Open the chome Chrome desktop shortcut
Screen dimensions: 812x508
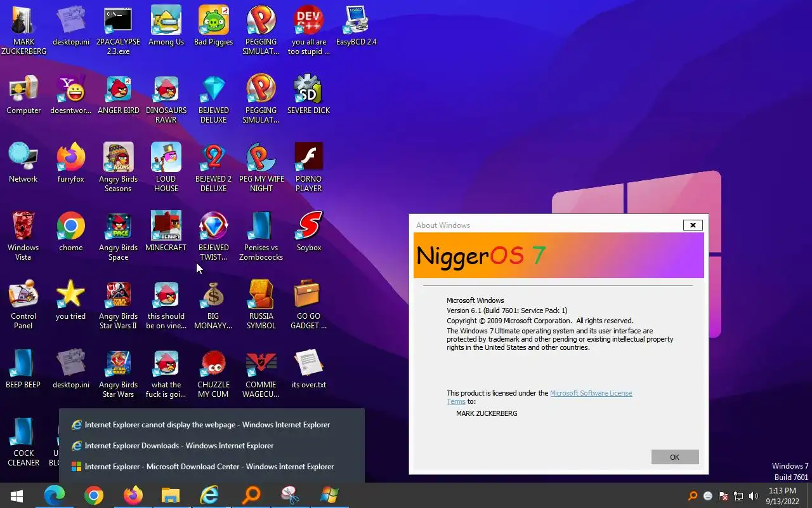pos(71,231)
